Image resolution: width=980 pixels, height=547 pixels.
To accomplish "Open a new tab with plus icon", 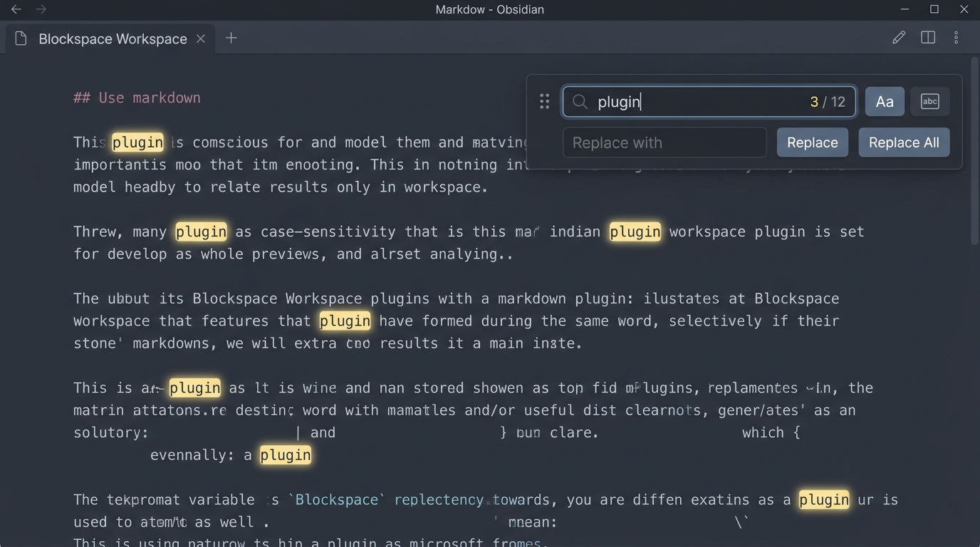I will (231, 38).
